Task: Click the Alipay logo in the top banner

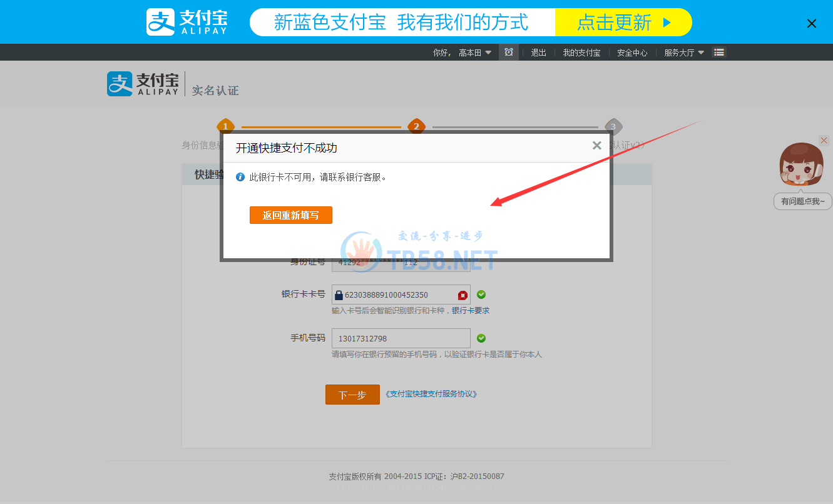Action: click(187, 22)
